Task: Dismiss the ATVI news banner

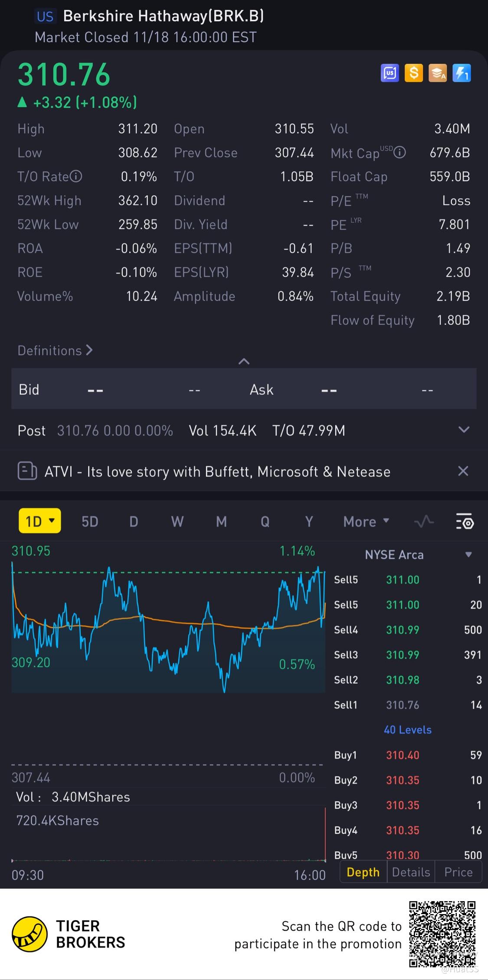Action: pyautogui.click(x=463, y=471)
